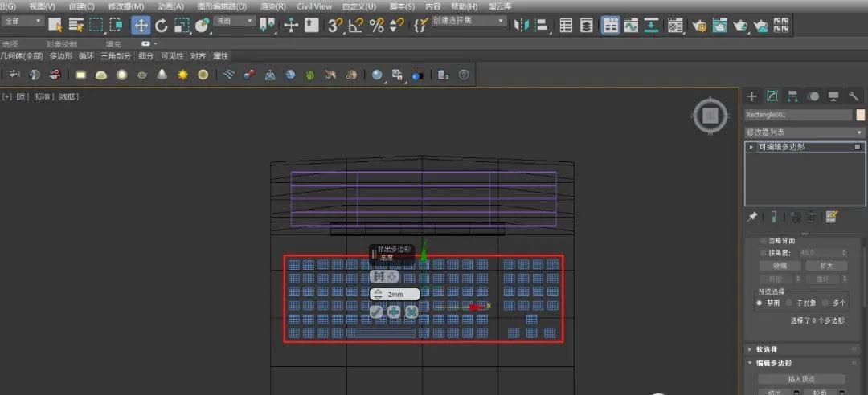Open Select by Name list tool
The image size is (868, 395).
[76, 25]
